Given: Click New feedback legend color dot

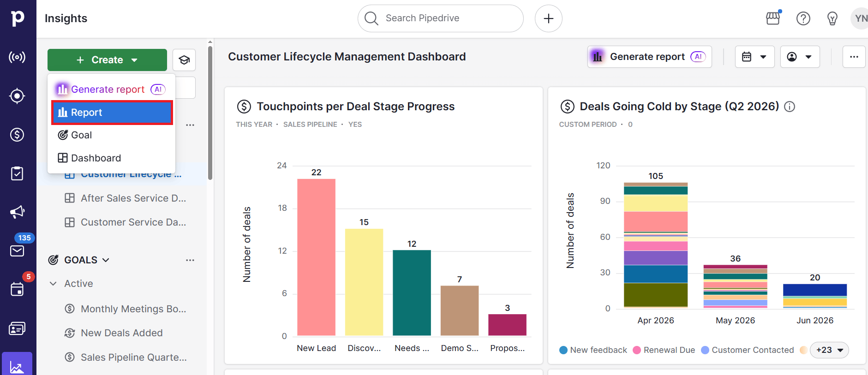Looking at the screenshot, I should click(x=563, y=350).
